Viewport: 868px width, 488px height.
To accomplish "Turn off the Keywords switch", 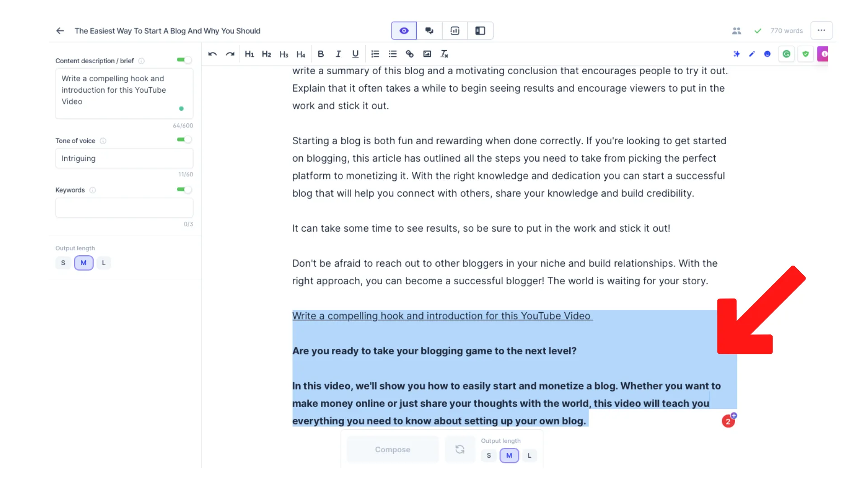I will (184, 190).
